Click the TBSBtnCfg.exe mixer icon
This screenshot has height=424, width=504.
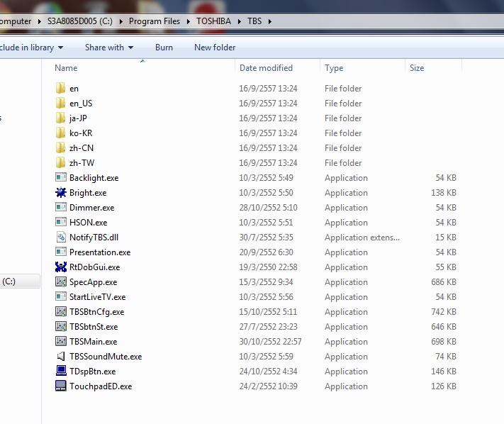(x=61, y=311)
